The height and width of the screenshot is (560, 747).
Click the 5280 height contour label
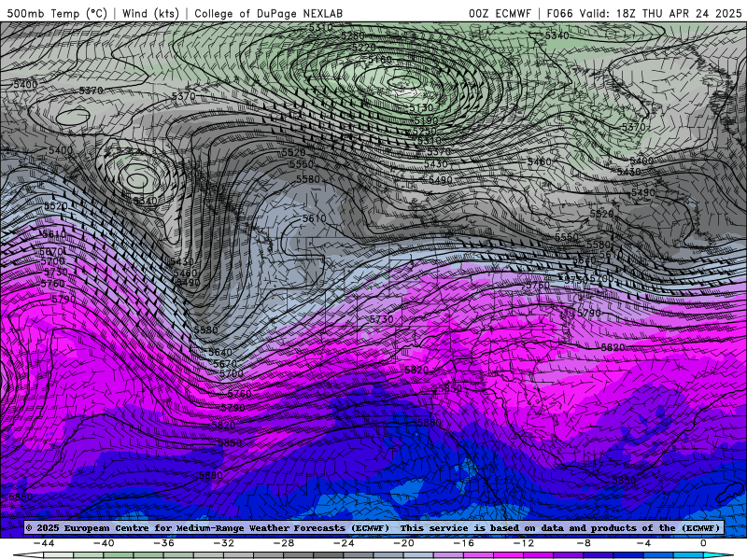[353, 35]
